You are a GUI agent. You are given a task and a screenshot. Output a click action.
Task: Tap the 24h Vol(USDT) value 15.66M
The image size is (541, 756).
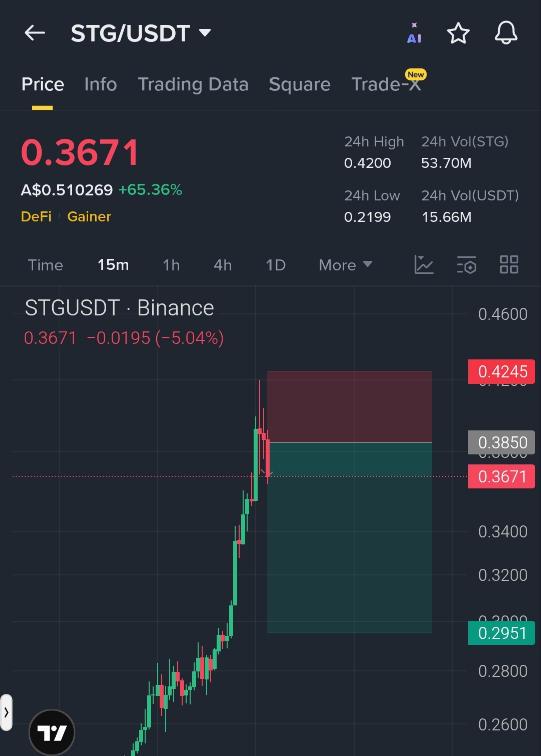(446, 217)
